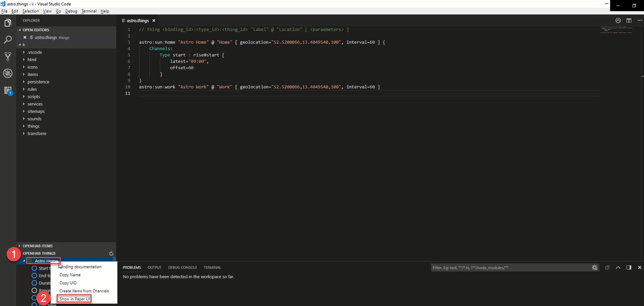Viewport: 644px width, 306px height.
Task: Open the Source Control view icon
Action: 8,57
